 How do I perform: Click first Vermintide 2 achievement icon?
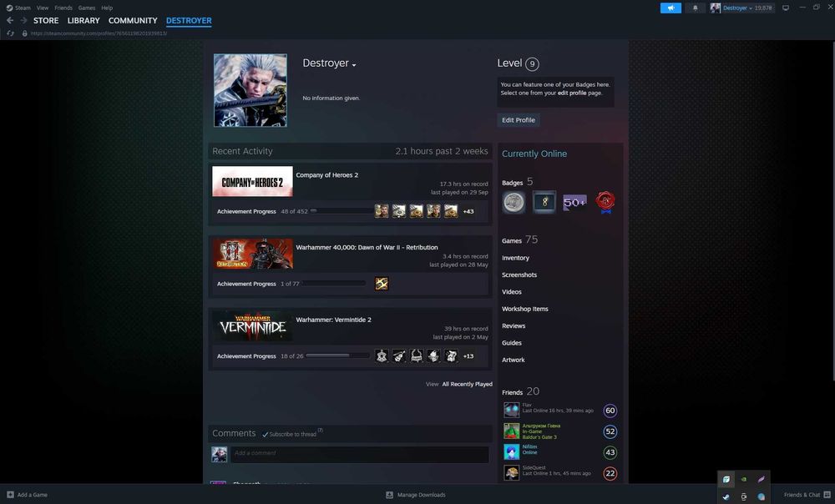point(382,356)
